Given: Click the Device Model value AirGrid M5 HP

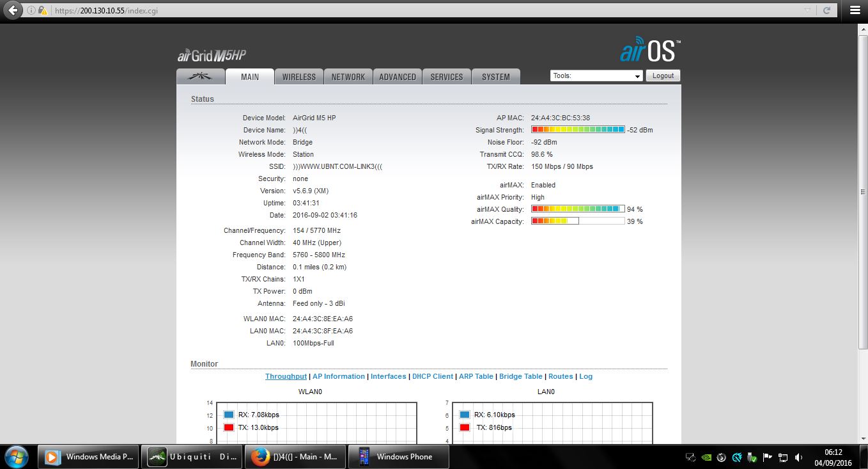Looking at the screenshot, I should (x=314, y=118).
